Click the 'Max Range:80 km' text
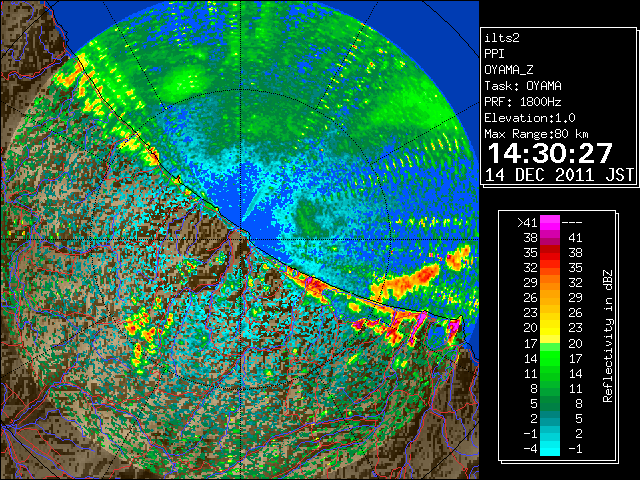The image size is (640, 480). tap(536, 134)
